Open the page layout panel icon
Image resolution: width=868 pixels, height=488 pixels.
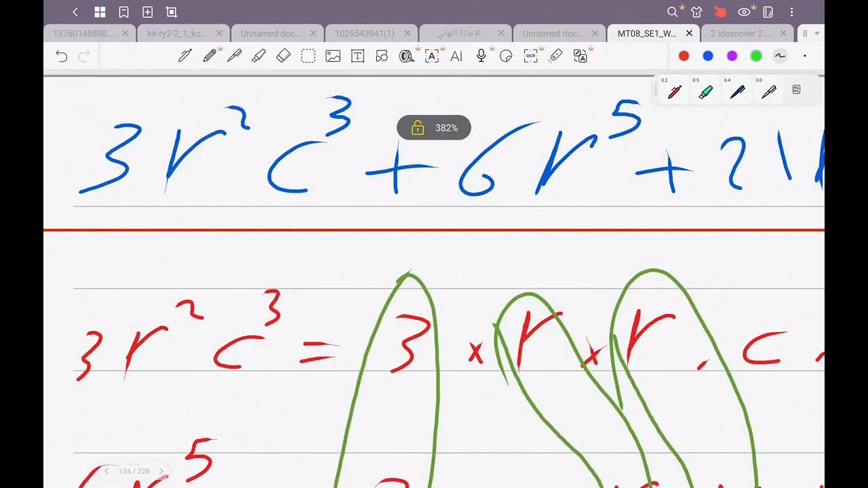(768, 12)
